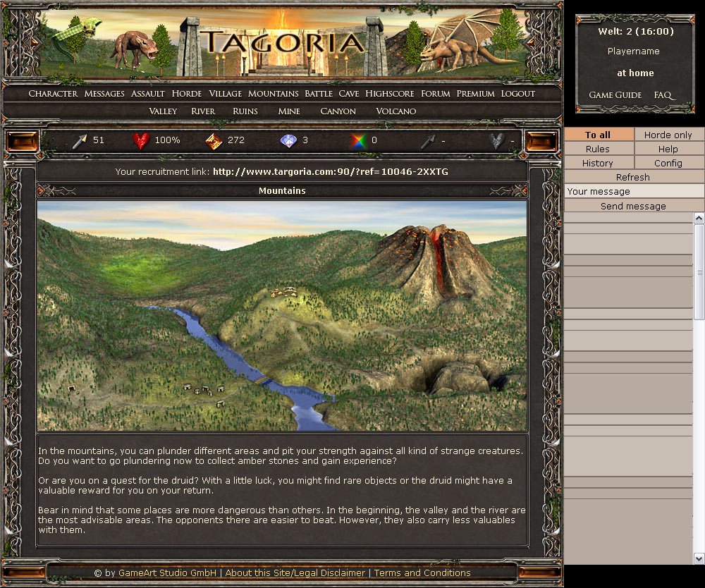Click the red heart health icon

coord(141,141)
